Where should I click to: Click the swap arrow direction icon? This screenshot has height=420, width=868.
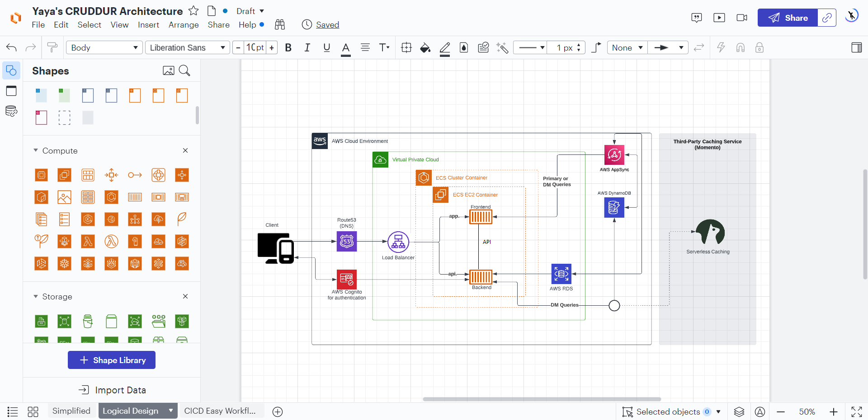pyautogui.click(x=699, y=47)
